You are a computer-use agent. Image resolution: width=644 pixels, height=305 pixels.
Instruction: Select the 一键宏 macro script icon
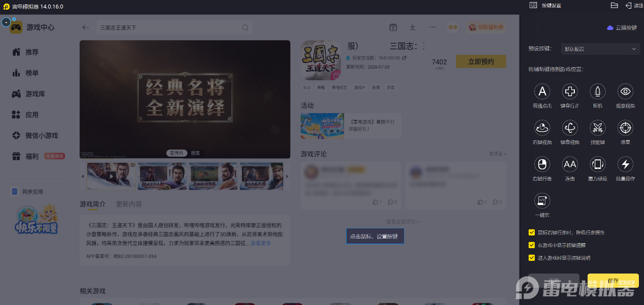[x=542, y=200]
